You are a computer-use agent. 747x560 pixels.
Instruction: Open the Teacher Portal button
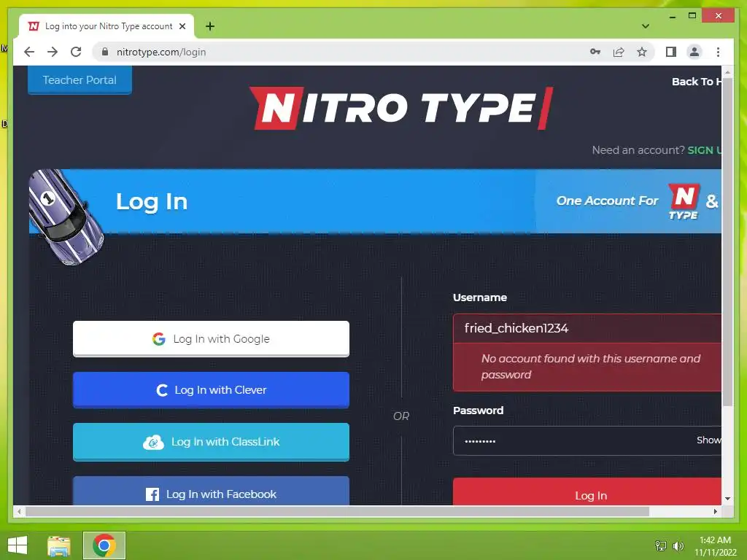[x=80, y=80]
